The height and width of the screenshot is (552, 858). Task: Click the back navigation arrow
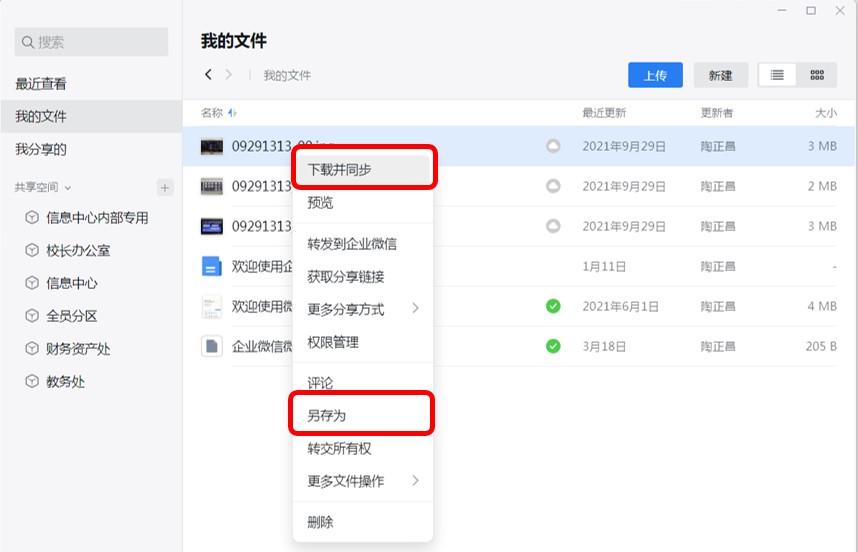(208, 75)
